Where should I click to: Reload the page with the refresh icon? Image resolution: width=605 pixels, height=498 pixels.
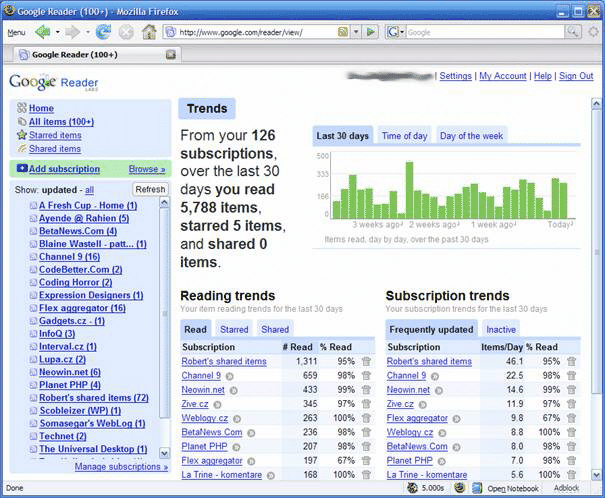(x=103, y=32)
